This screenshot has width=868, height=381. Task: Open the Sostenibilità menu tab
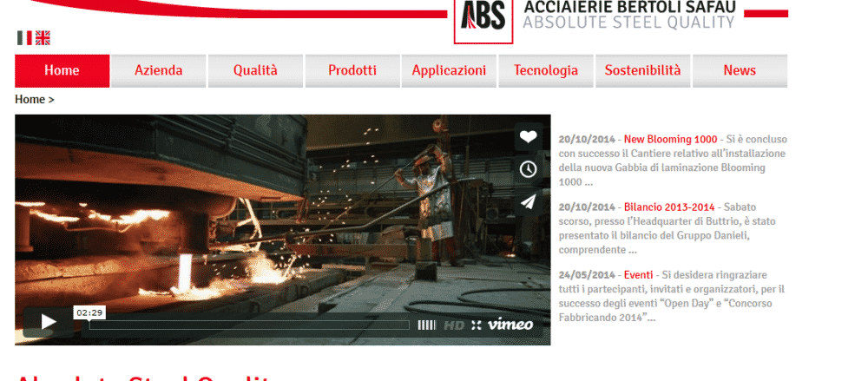642,71
